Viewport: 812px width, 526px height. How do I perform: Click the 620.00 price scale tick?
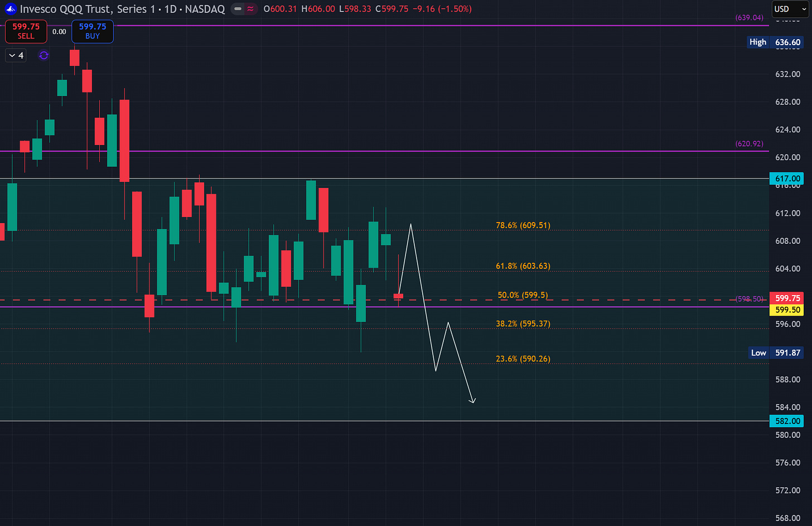coord(787,157)
